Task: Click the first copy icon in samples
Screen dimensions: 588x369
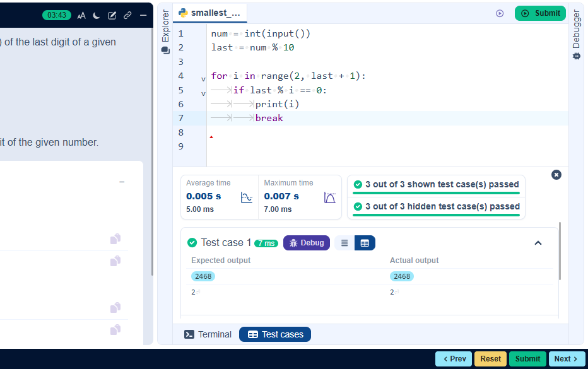Action: [115, 239]
